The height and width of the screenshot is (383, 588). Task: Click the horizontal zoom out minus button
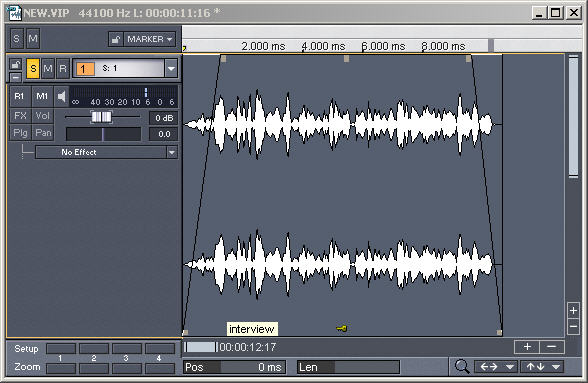click(552, 347)
